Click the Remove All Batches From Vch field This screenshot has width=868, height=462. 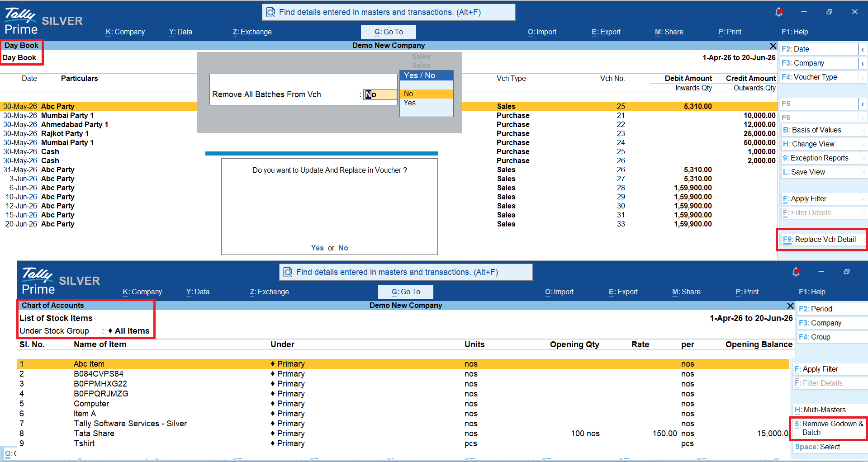click(x=380, y=94)
